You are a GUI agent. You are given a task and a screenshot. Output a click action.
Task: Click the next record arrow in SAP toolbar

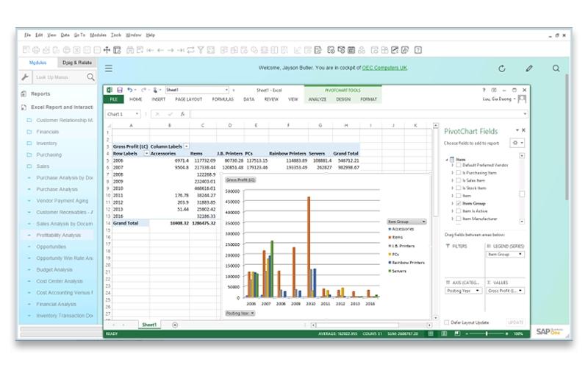point(171,50)
